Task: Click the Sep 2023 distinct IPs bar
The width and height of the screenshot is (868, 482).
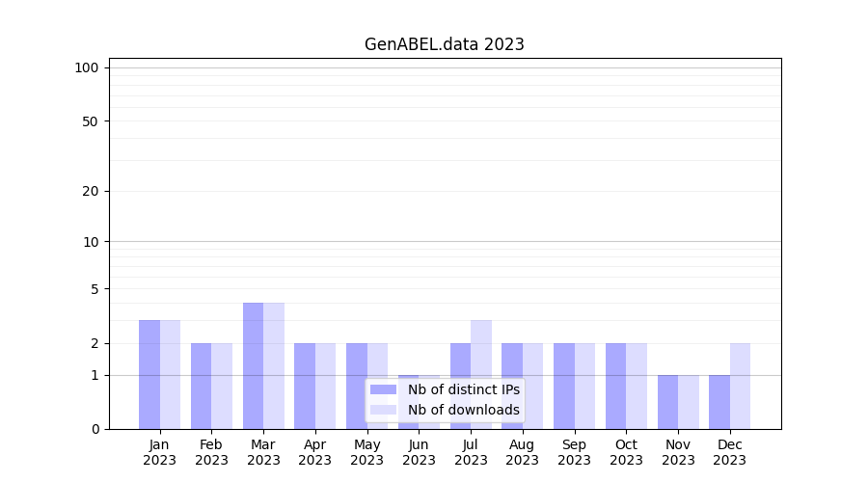Action: (564, 386)
